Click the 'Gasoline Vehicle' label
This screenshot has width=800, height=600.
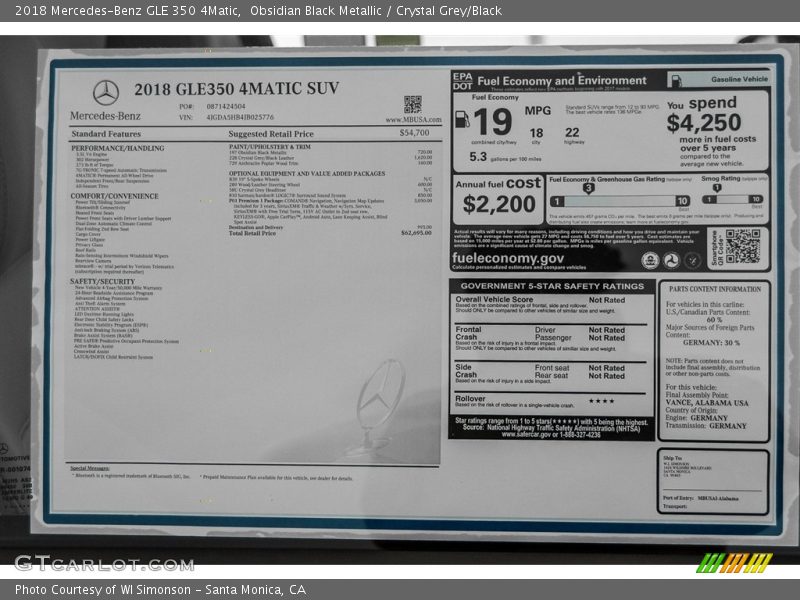[739, 79]
